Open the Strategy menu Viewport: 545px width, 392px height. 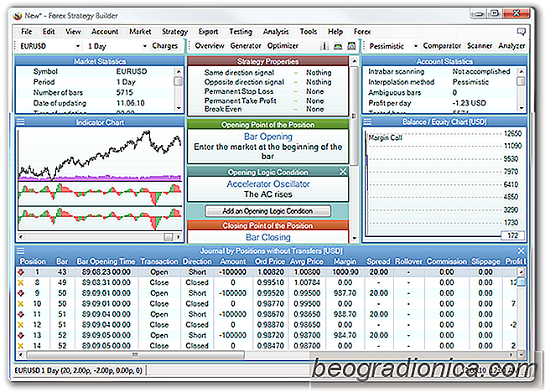click(174, 32)
